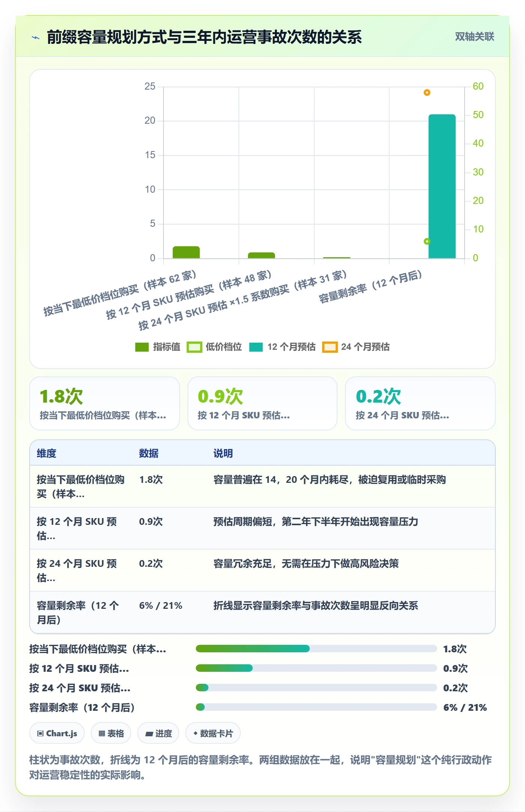Viewport: 525px width, 812px height.
Task: Click progress bar labeled 0.9次
Action: 316,668
